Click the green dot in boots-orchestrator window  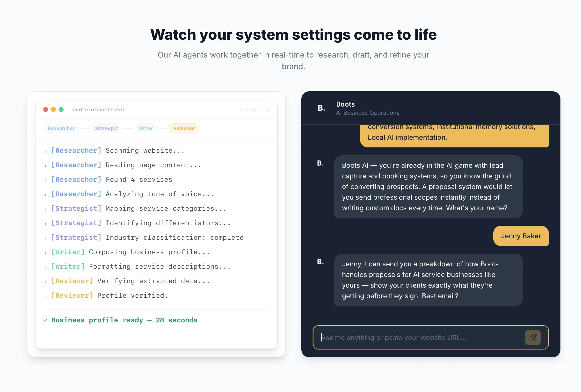click(x=61, y=109)
